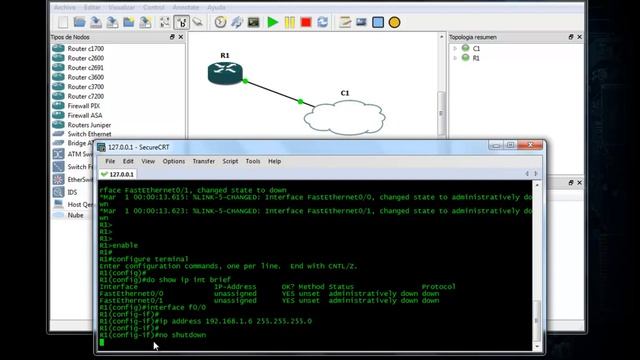Toggle the show hostnames toolbar button
This screenshot has height=360, width=640.
tap(182, 22)
